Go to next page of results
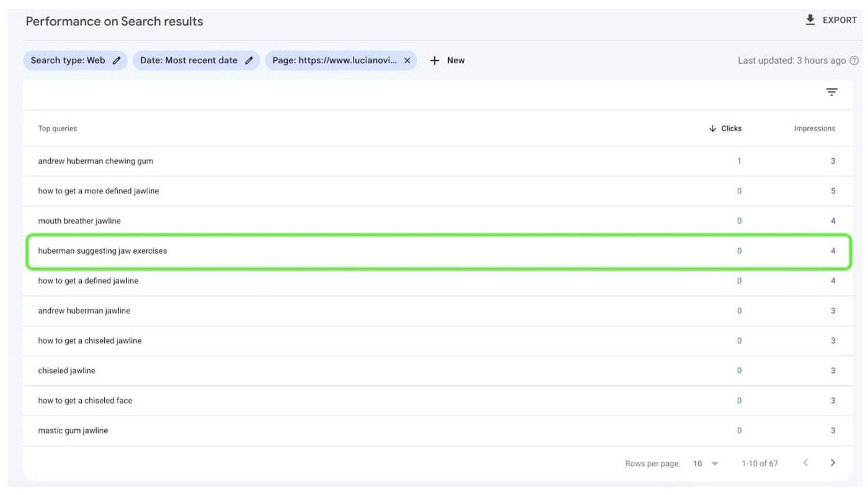The height and width of the screenshot is (495, 868). point(833,463)
